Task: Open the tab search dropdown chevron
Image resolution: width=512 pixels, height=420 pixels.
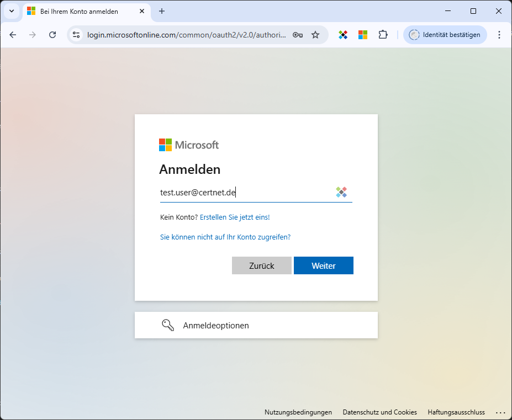Action: pyautogui.click(x=12, y=11)
